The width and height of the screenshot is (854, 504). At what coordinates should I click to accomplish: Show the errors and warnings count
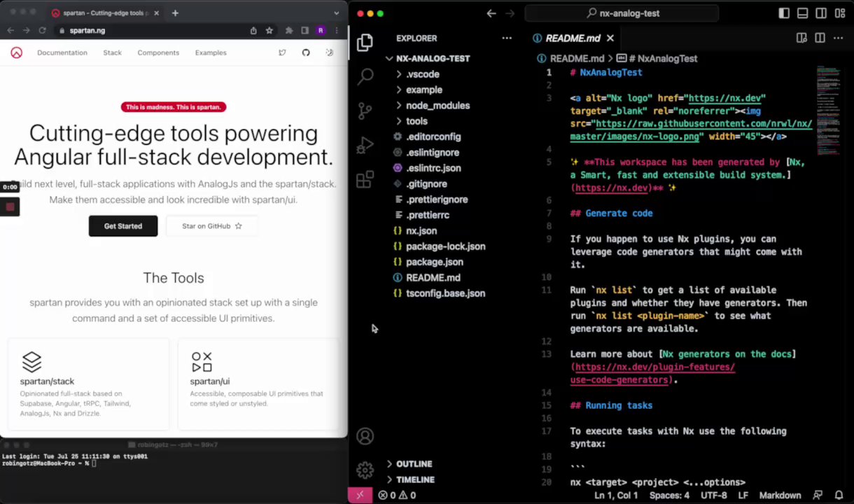click(398, 495)
